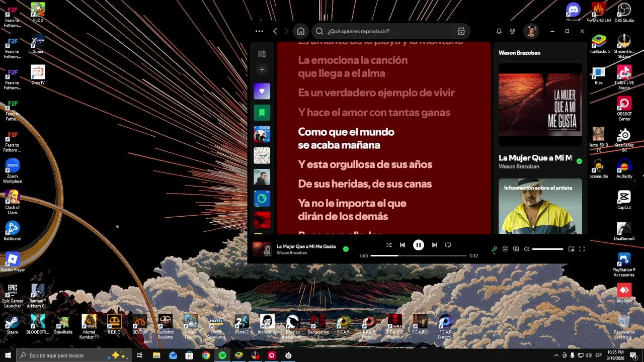The width and height of the screenshot is (644, 362).
Task: Open ESP language input selector
Action: click(x=599, y=355)
